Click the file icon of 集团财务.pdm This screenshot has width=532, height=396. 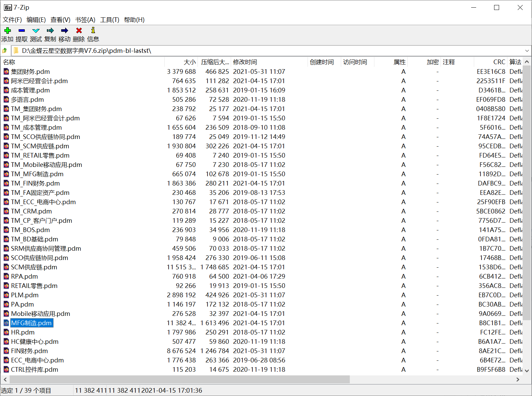(x=6, y=71)
